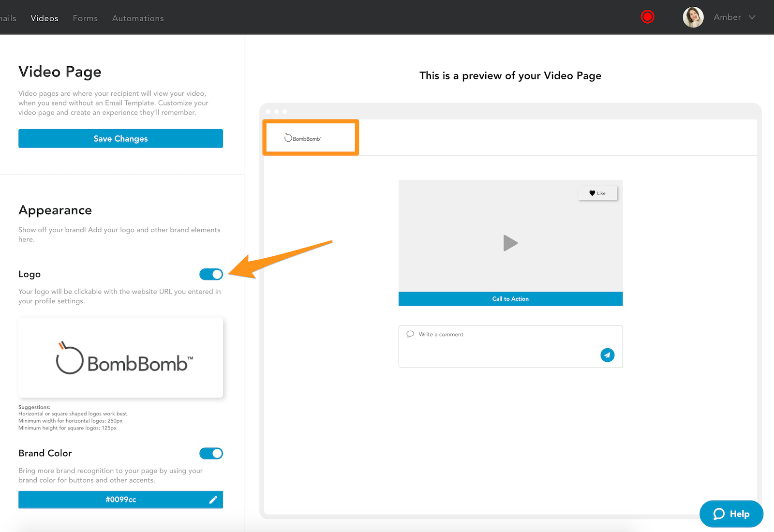Image resolution: width=774 pixels, height=532 pixels.
Task: Click the speech bubble comment icon
Action: (410, 334)
